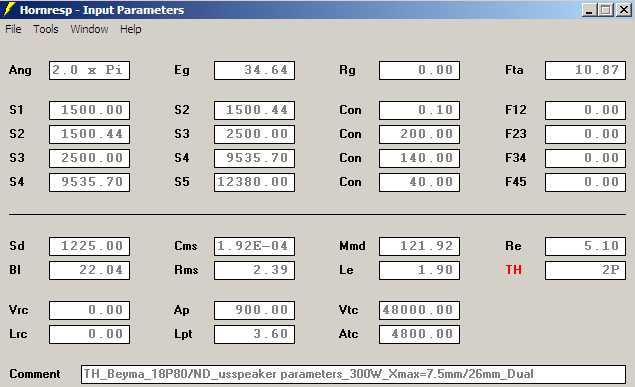The image size is (635, 387).
Task: Select the Con field showing 140.00
Action: point(420,158)
